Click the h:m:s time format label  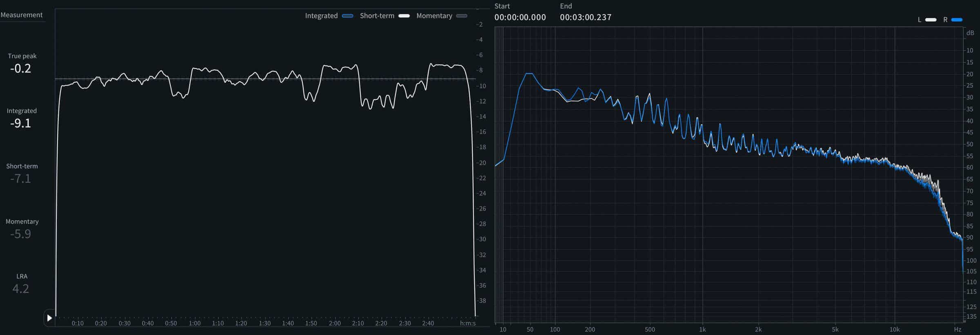coord(468,323)
